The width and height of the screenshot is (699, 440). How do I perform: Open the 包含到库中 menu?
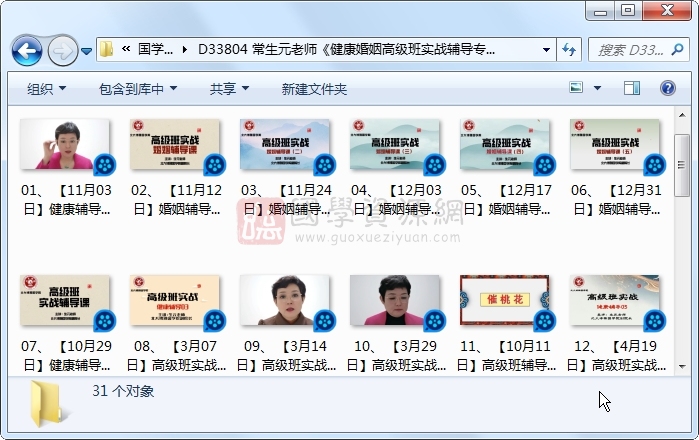click(137, 89)
